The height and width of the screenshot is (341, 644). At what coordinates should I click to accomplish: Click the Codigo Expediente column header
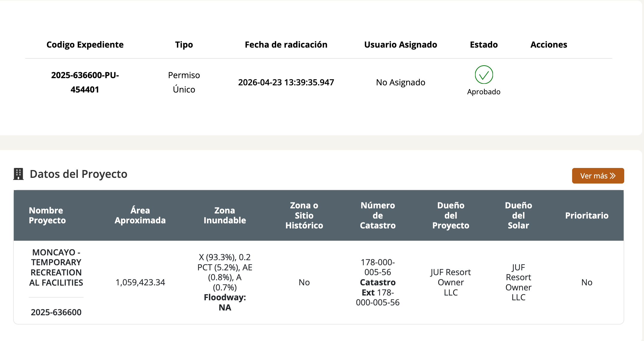point(85,45)
